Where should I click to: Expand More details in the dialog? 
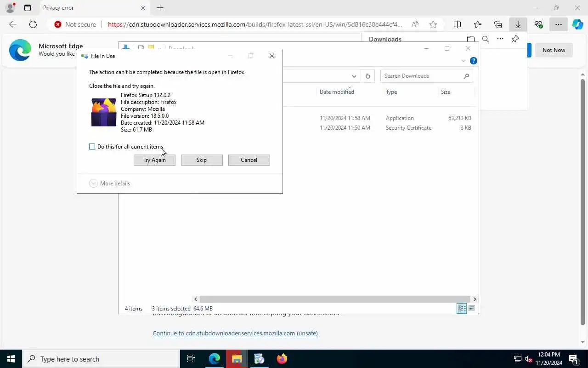point(110,184)
